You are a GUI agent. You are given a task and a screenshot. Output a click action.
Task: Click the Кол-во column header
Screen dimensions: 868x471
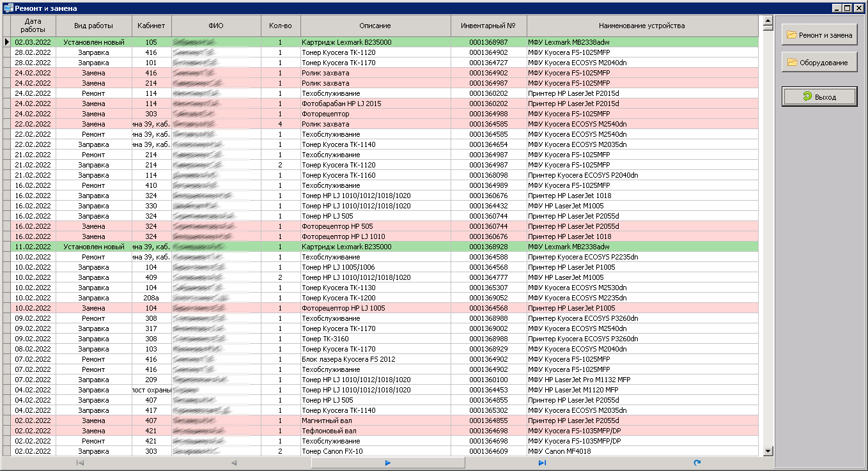coord(280,26)
